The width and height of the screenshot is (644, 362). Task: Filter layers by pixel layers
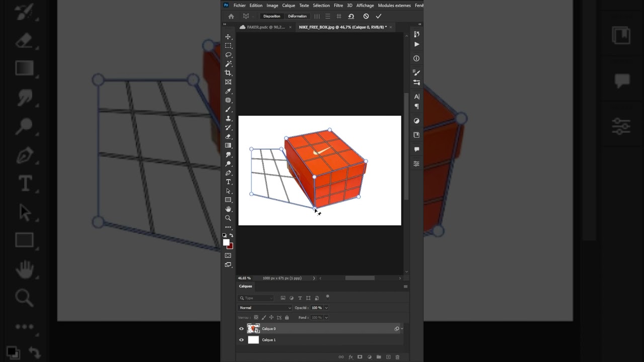tap(283, 298)
